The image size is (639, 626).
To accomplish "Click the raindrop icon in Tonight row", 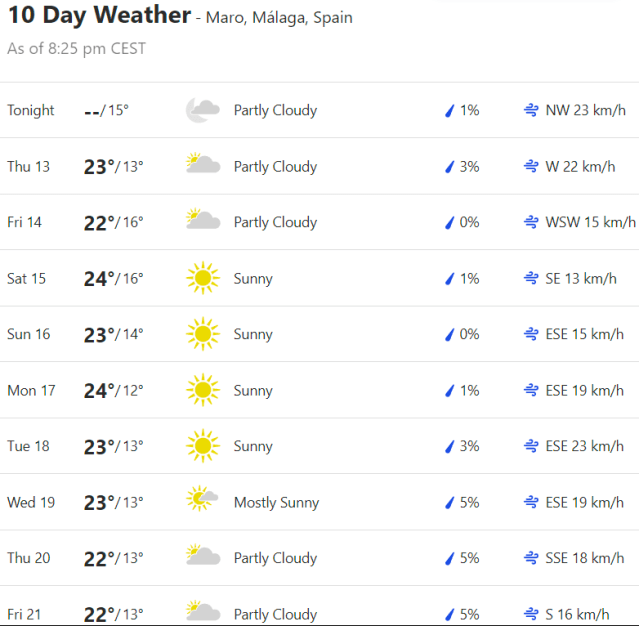I will click(x=450, y=111).
